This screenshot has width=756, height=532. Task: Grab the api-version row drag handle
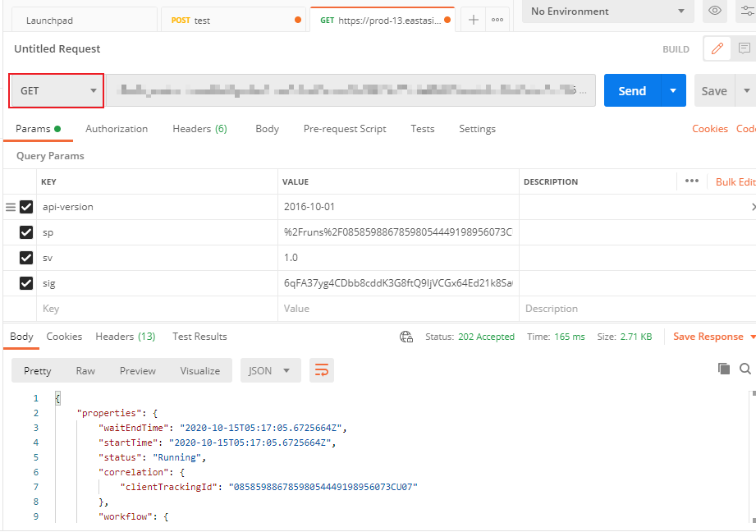click(x=10, y=207)
